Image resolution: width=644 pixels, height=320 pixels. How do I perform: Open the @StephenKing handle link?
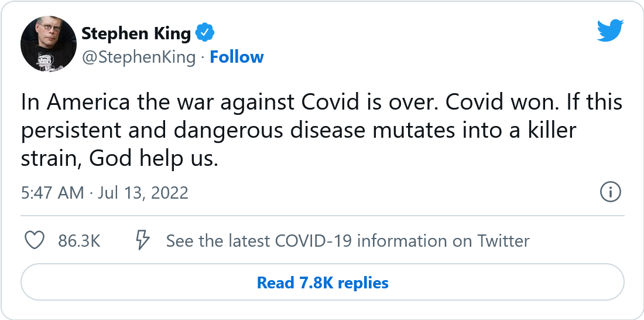point(138,57)
